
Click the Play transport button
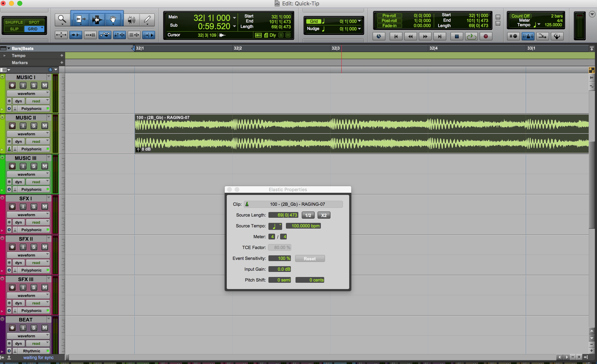tap(471, 36)
